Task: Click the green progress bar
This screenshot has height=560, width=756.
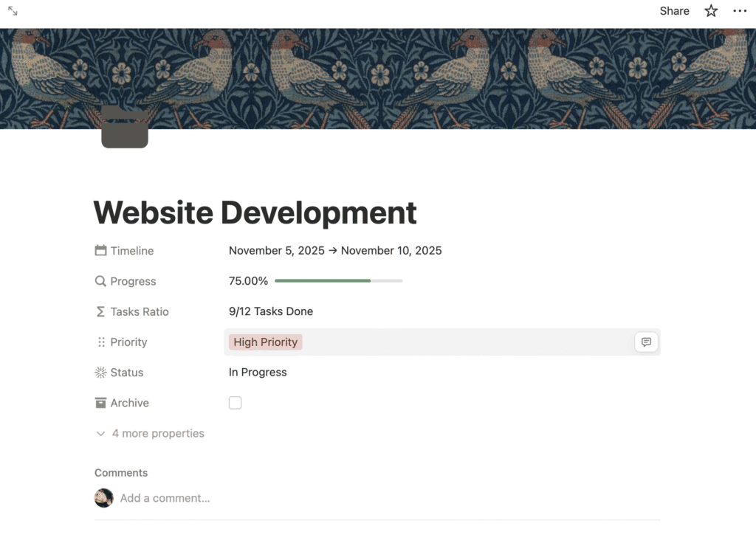Action: click(323, 281)
